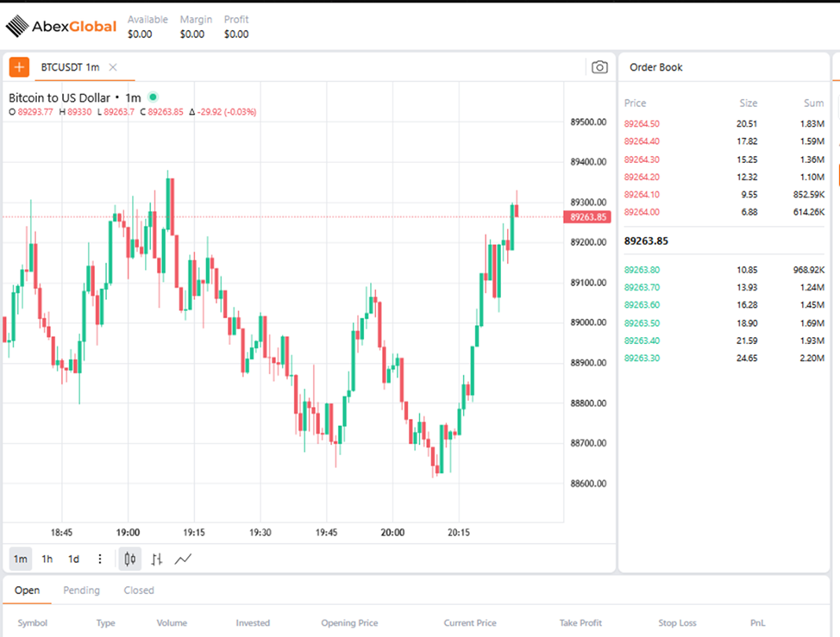Screen dimensions: 840x637
Task: Click the red current price label on chart
Action: pyautogui.click(x=586, y=217)
